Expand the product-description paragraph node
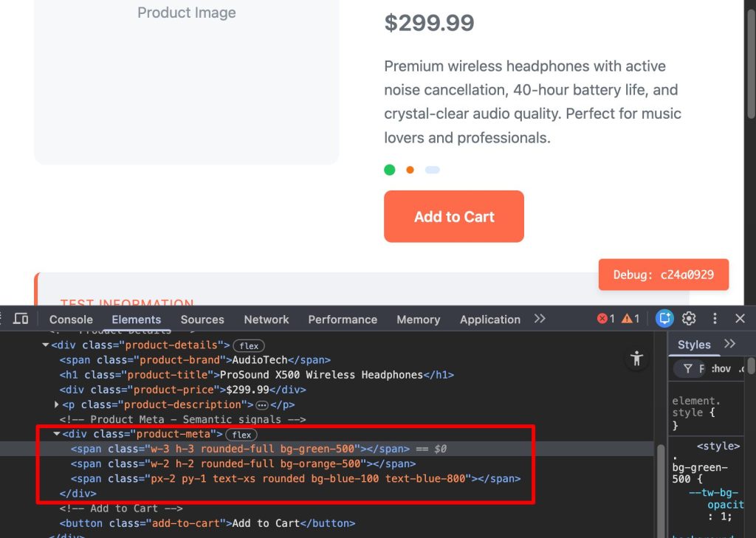756x538 pixels. tap(58, 404)
